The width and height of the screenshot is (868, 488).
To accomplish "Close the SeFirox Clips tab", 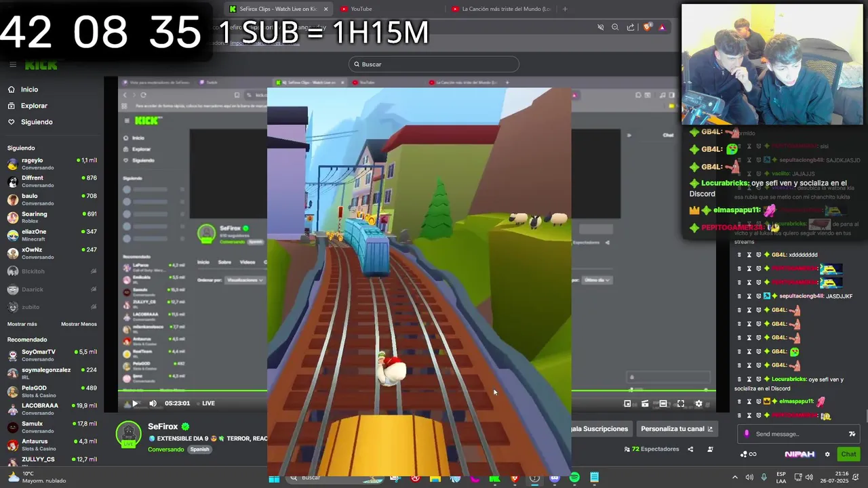I will [x=325, y=9].
